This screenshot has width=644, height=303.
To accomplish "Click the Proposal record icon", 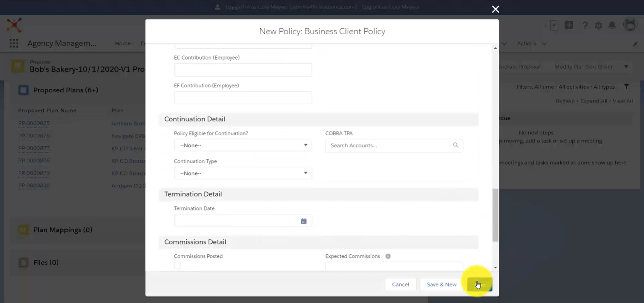I will tap(18, 66).
